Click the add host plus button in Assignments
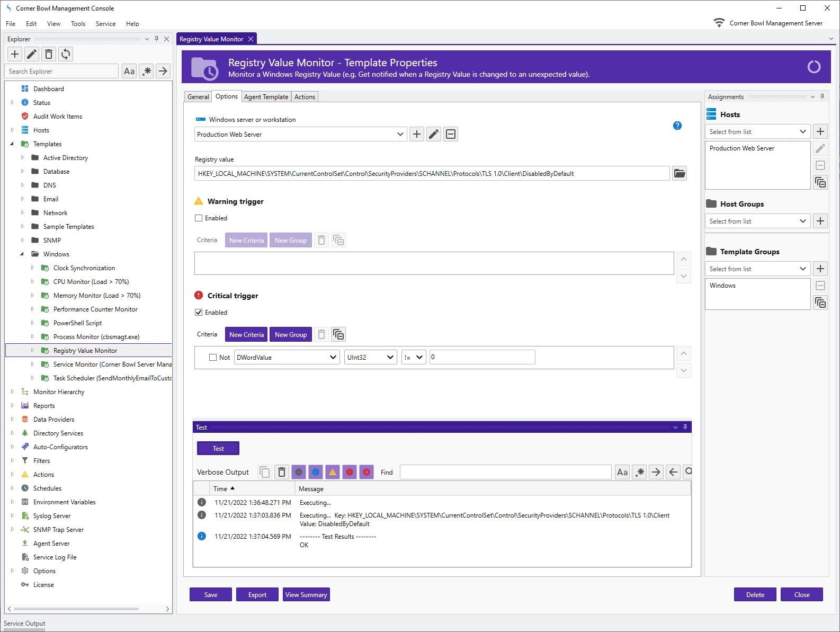 point(820,131)
